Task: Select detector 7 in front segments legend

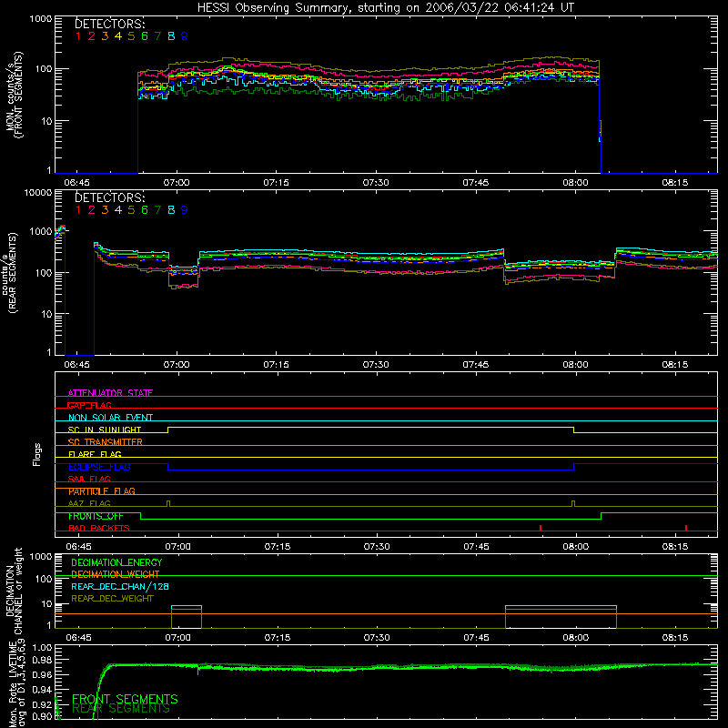Action: (x=157, y=35)
